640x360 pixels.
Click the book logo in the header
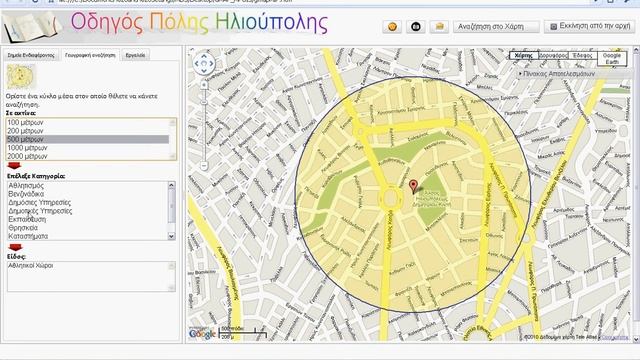coord(32,27)
